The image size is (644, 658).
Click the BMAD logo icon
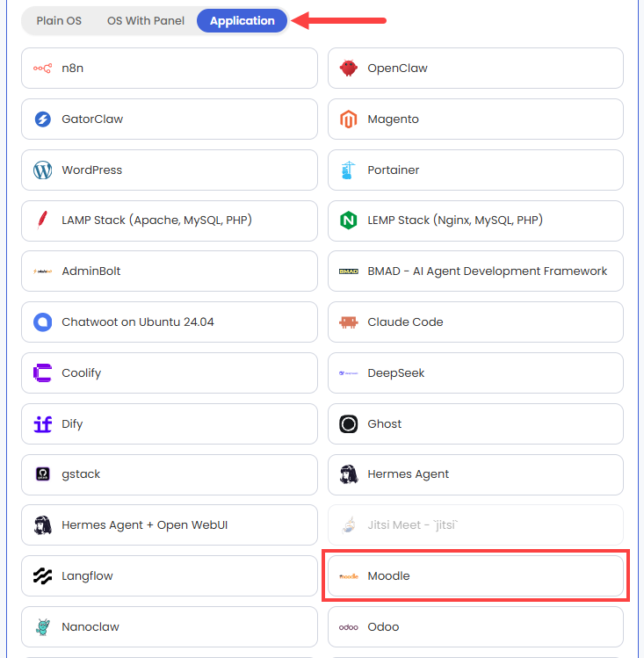348,271
